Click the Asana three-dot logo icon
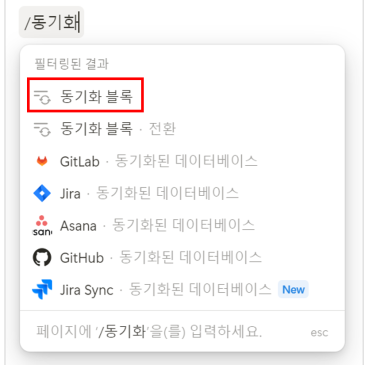This screenshot has height=365, width=365. pyautogui.click(x=42, y=226)
